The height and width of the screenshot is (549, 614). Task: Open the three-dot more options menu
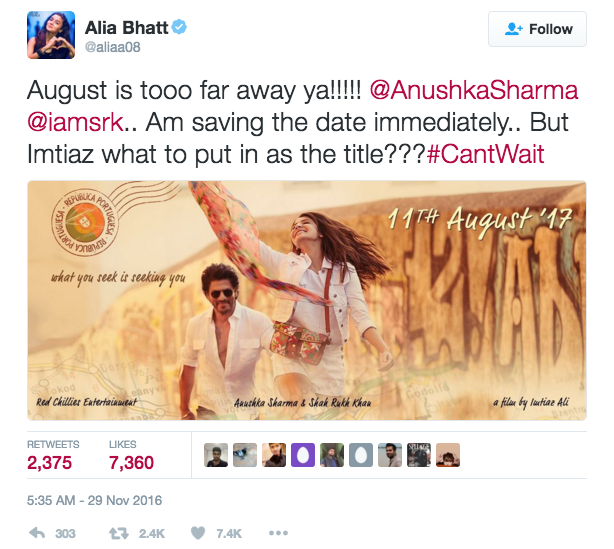click(278, 533)
